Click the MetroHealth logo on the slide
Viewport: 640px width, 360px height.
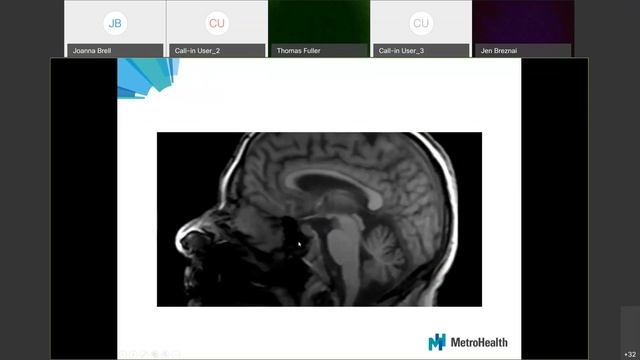click(468, 342)
